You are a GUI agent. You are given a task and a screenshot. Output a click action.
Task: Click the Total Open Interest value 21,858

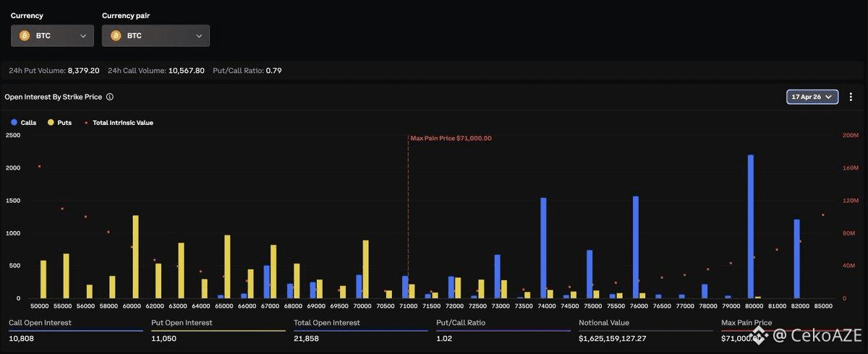tap(307, 338)
